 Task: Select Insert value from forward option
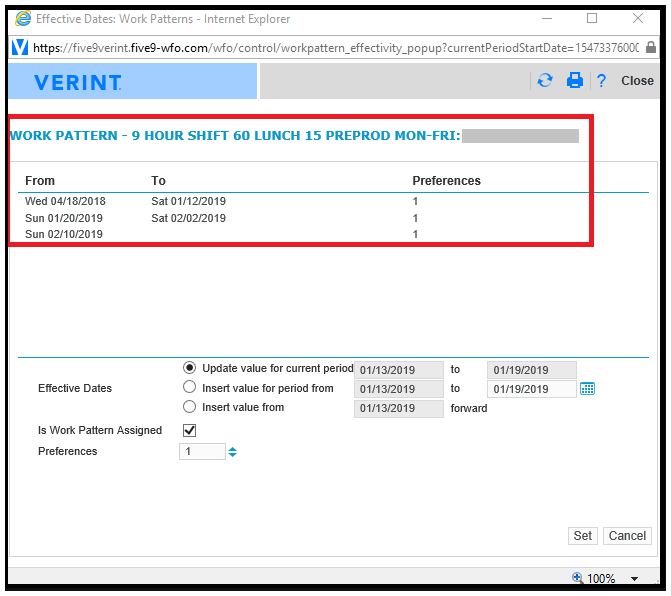point(190,406)
